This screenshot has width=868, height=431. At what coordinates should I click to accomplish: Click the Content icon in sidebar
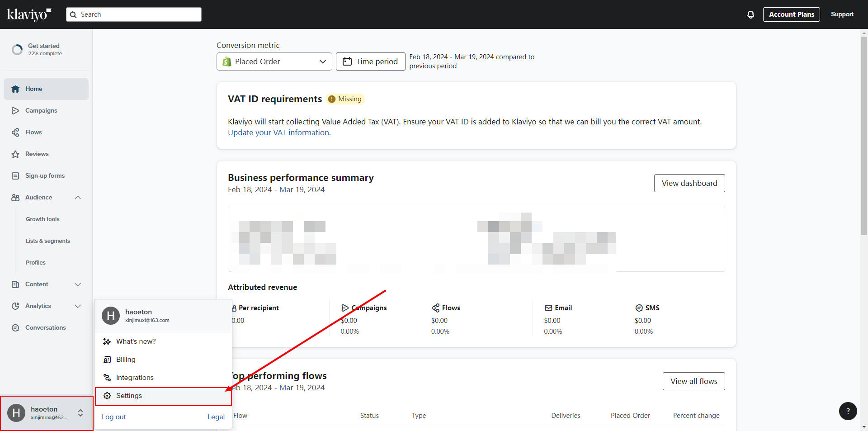[x=15, y=284]
